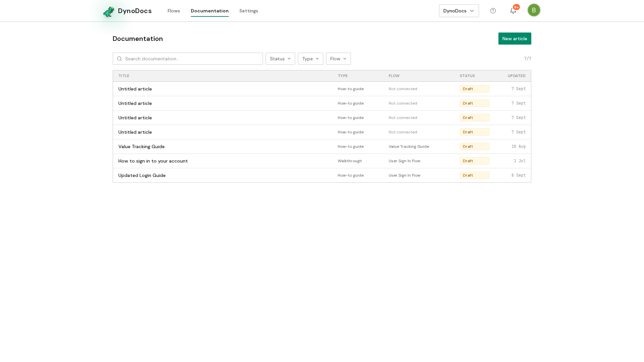Click Walkthrough type cell

(350, 161)
